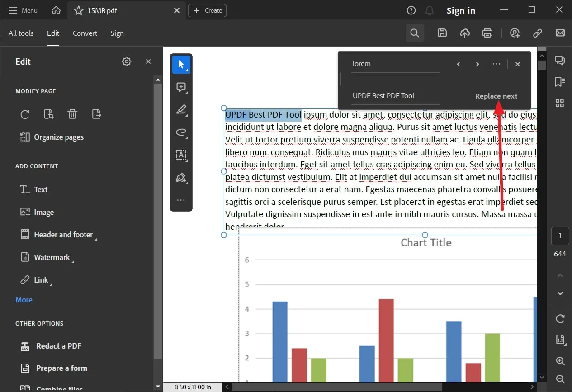Screen dimensions: 572x392
Task: Click Replace next
Action: [x=496, y=96]
